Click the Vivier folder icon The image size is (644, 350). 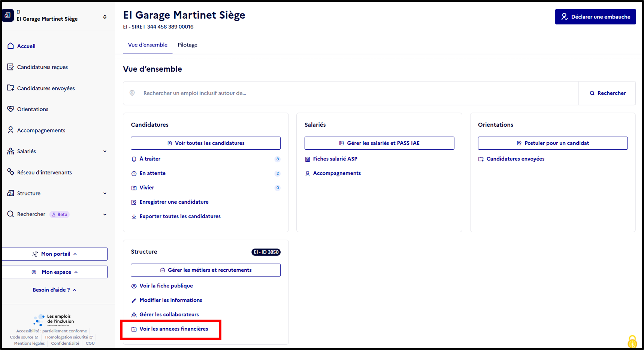pyautogui.click(x=134, y=188)
